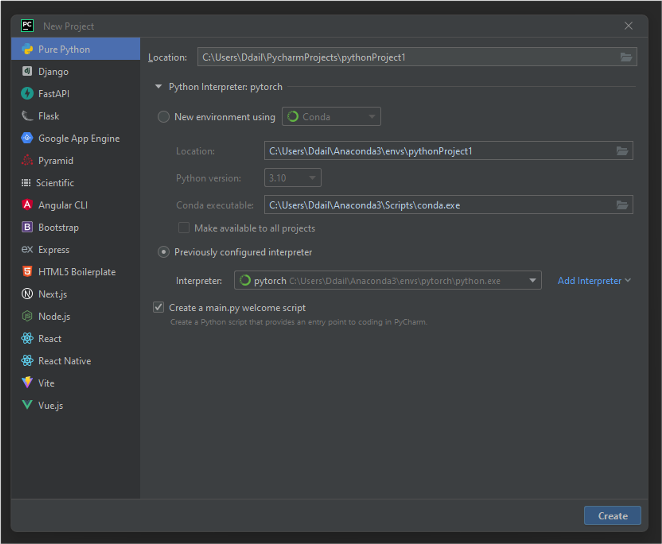This screenshot has width=662, height=544.
Task: Browse folder for Conda executable path
Action: [622, 205]
